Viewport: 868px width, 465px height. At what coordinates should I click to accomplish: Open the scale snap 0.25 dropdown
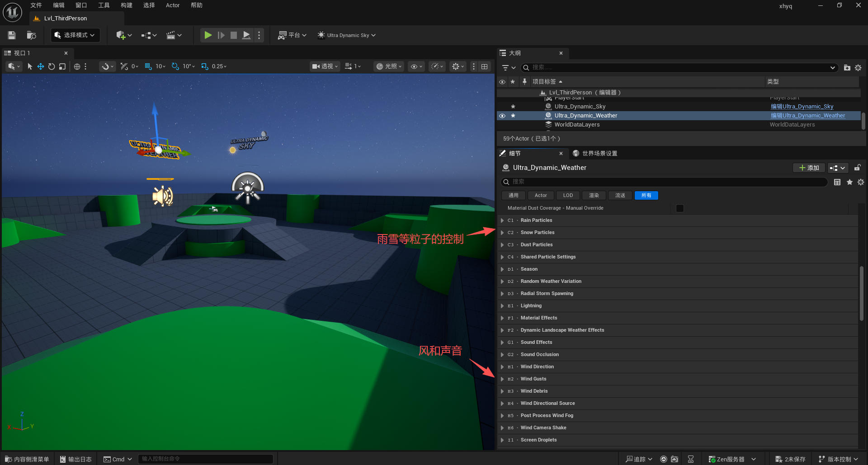pos(219,66)
